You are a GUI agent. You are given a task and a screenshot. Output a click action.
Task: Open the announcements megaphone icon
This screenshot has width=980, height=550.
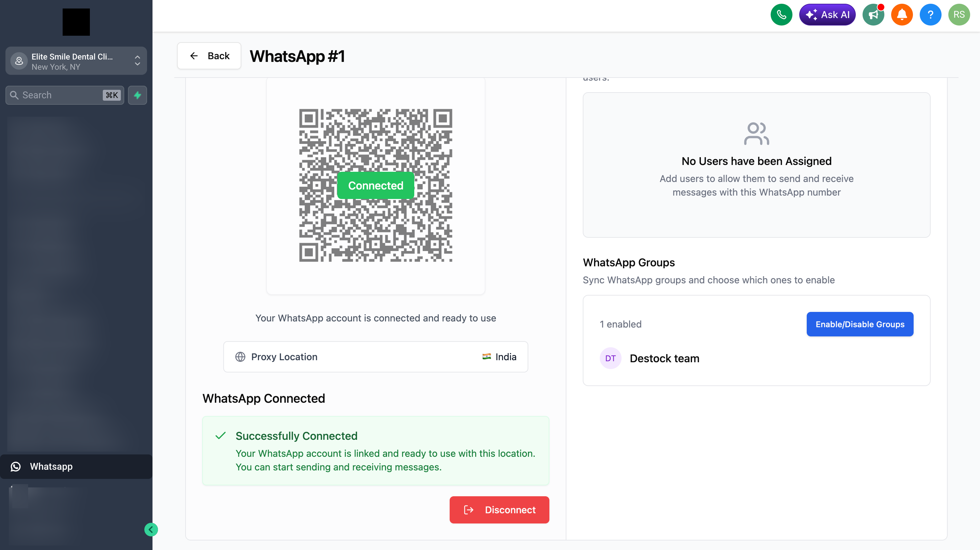click(873, 15)
